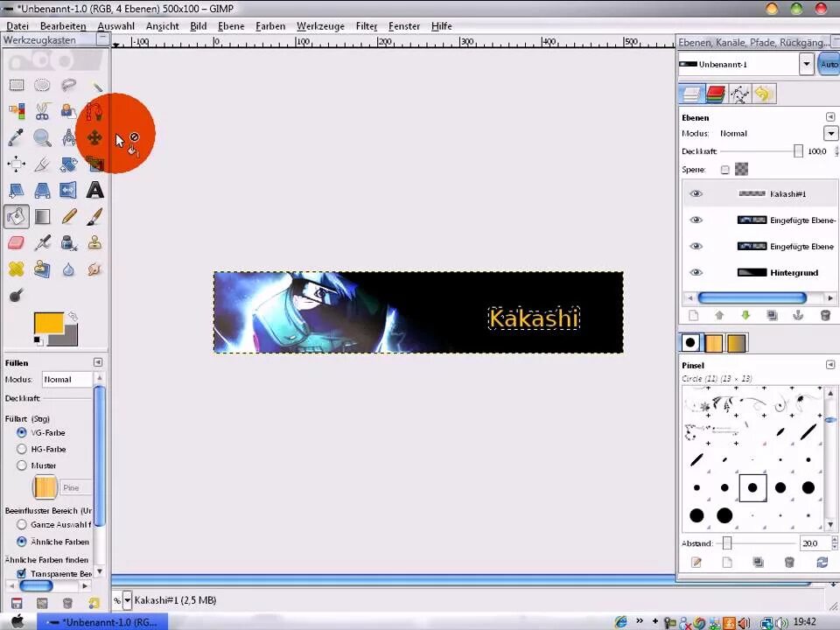
Task: Activate the Airbrush tool
Action: click(42, 242)
